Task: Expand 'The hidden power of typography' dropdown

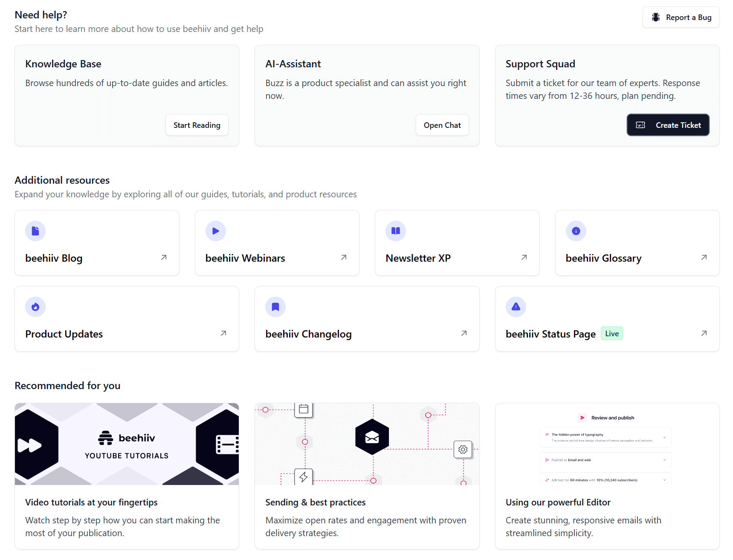Action: pyautogui.click(x=664, y=437)
